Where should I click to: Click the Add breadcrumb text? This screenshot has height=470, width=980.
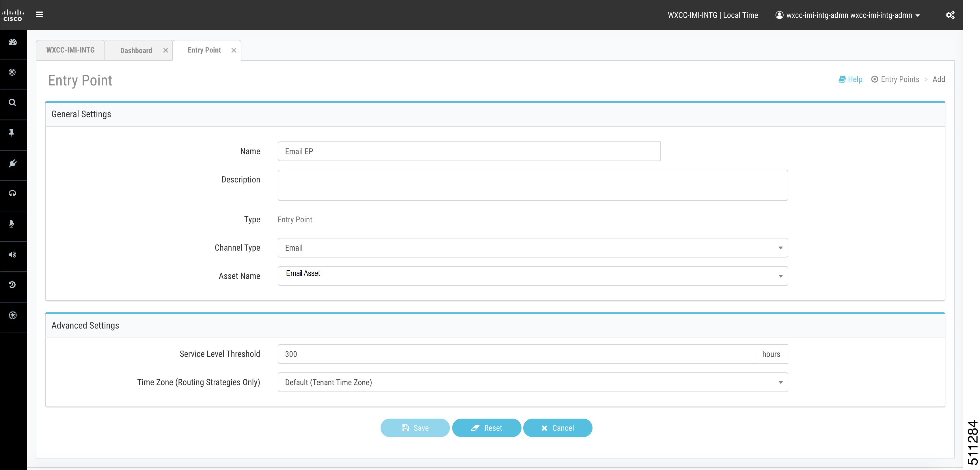(938, 79)
